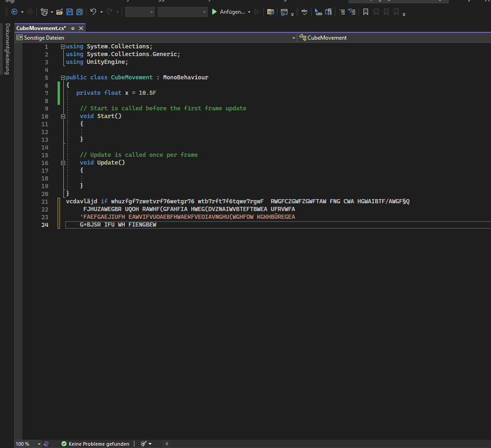Save all open documents

point(79,12)
